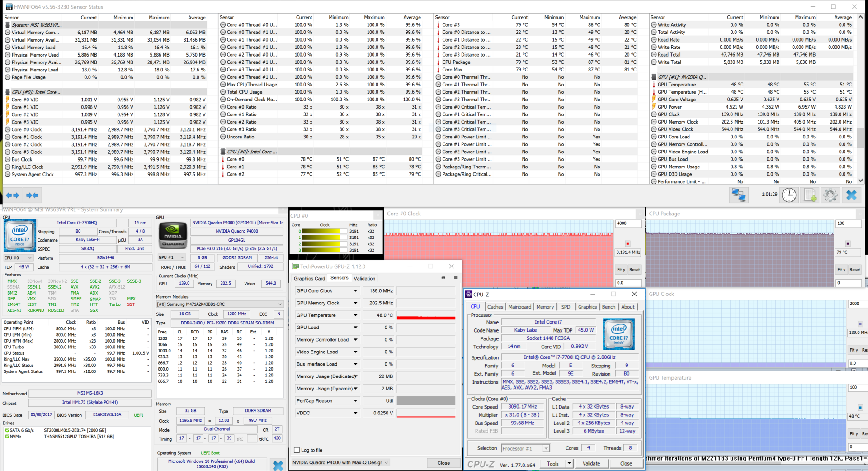The height and width of the screenshot is (471, 868).
Task: Expand sensor columns with the double right arrows icon
Action: click(33, 195)
